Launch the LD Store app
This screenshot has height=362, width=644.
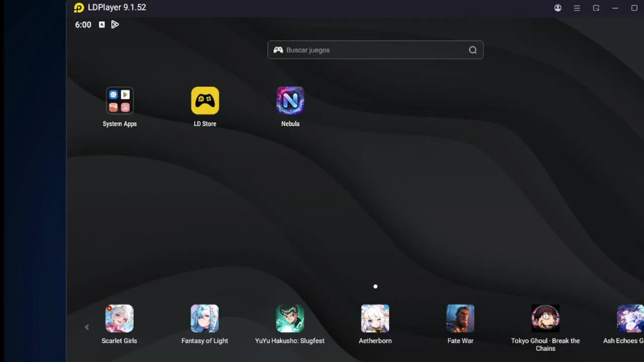click(x=205, y=101)
